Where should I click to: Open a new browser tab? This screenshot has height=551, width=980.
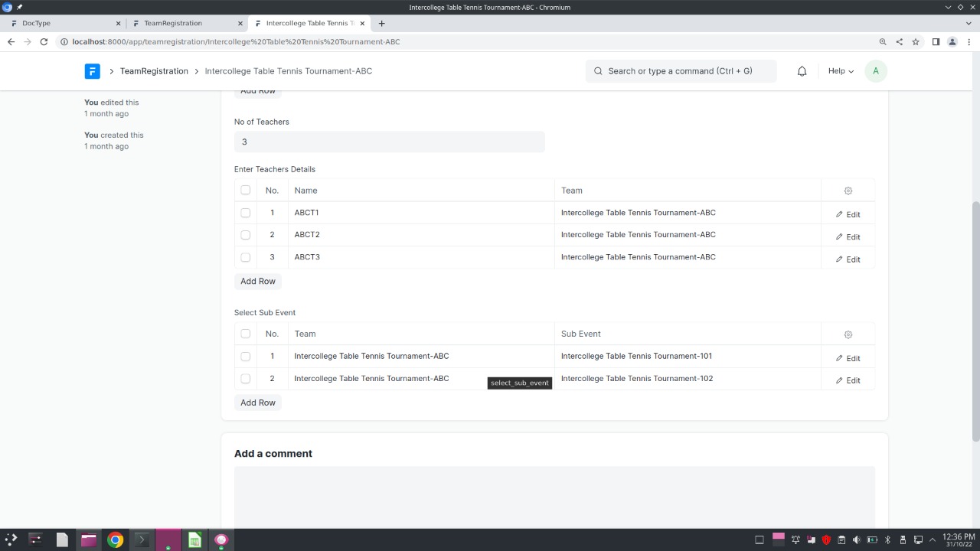pyautogui.click(x=381, y=23)
